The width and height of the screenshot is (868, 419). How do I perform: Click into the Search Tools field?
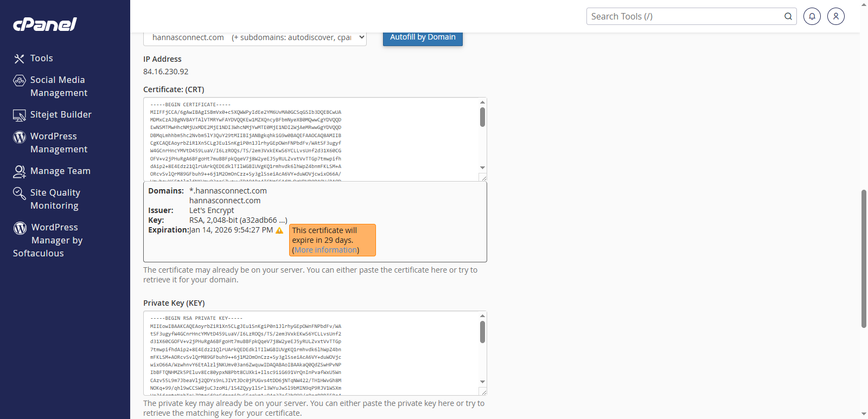tap(684, 16)
